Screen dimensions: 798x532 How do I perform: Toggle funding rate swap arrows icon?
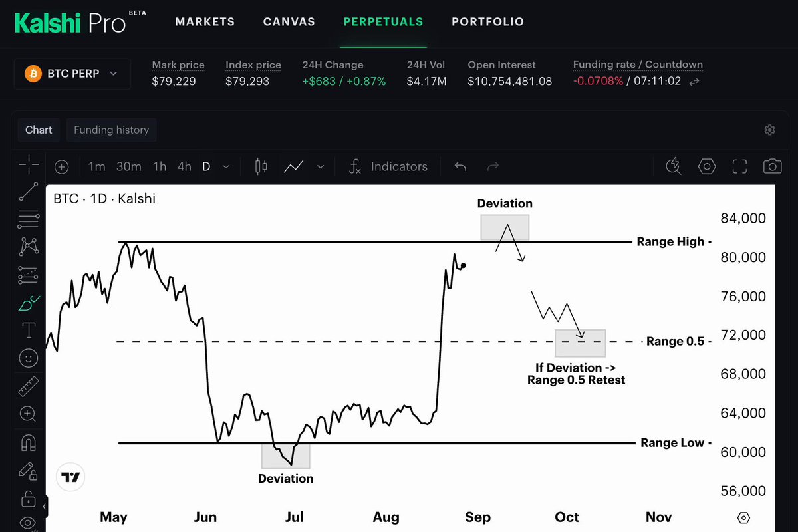694,82
